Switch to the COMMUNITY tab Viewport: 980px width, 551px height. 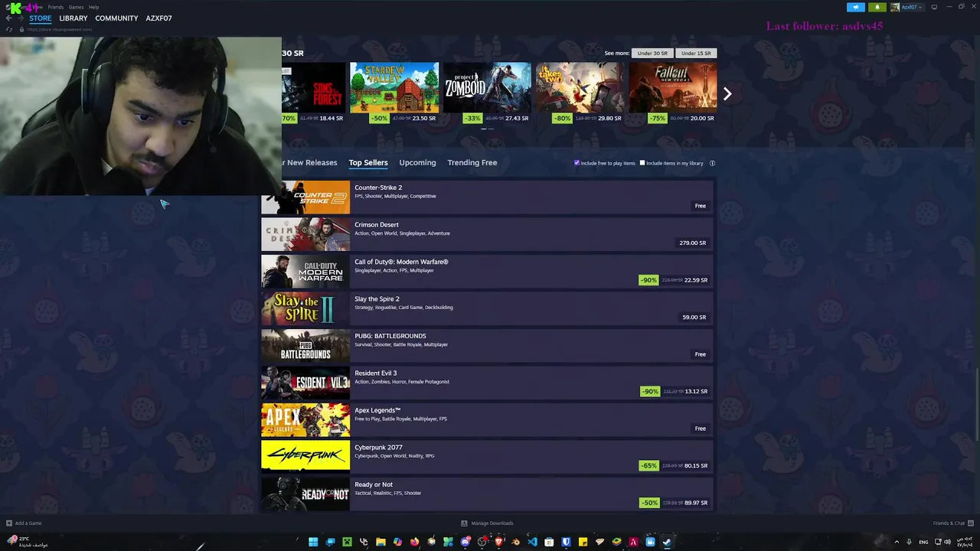[x=116, y=18]
